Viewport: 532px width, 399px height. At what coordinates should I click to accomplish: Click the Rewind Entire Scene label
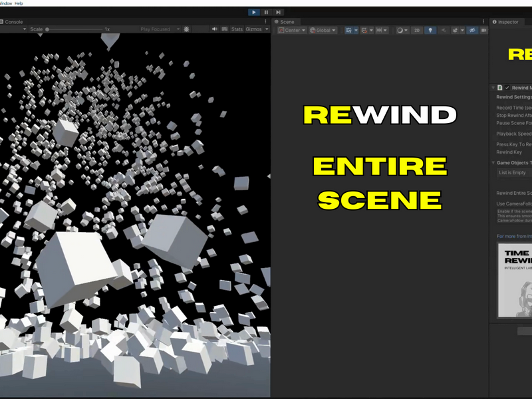[514, 193]
